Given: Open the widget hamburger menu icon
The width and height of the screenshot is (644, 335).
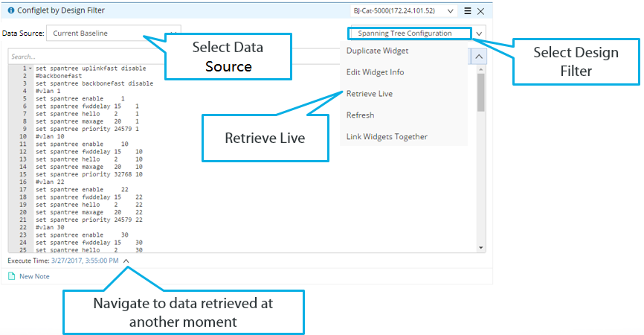Looking at the screenshot, I should coord(467,11).
